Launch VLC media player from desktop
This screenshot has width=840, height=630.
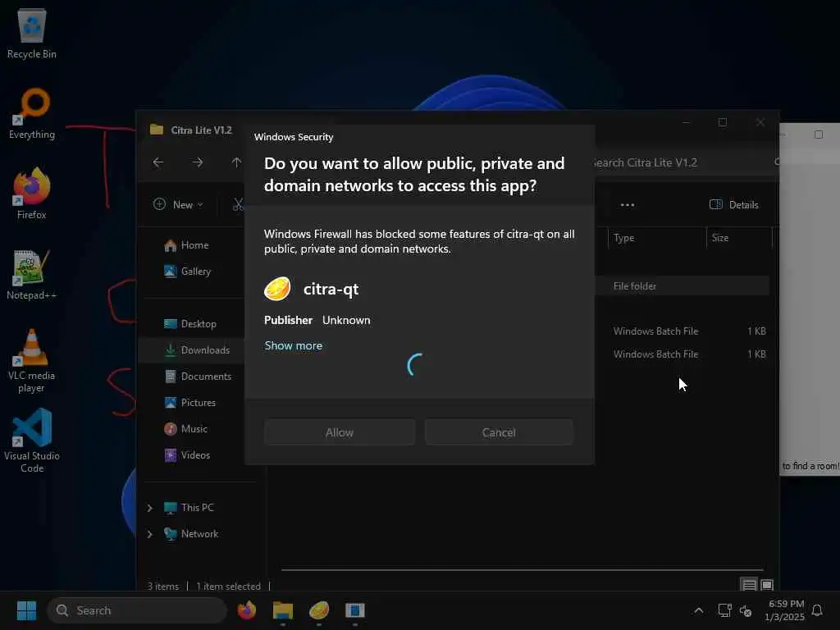click(32, 361)
